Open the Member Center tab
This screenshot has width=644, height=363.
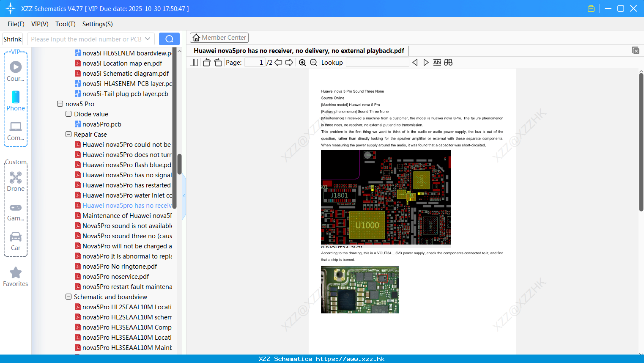[219, 38]
